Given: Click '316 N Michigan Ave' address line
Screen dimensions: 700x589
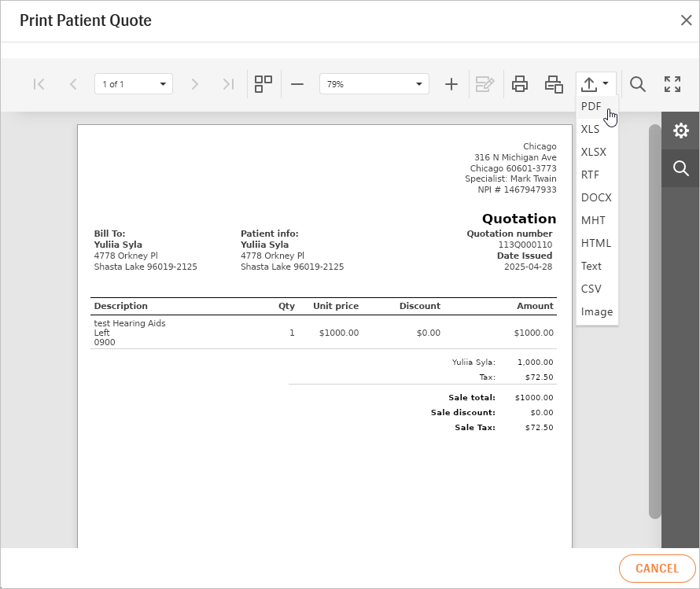Looking at the screenshot, I should click(x=515, y=157).
